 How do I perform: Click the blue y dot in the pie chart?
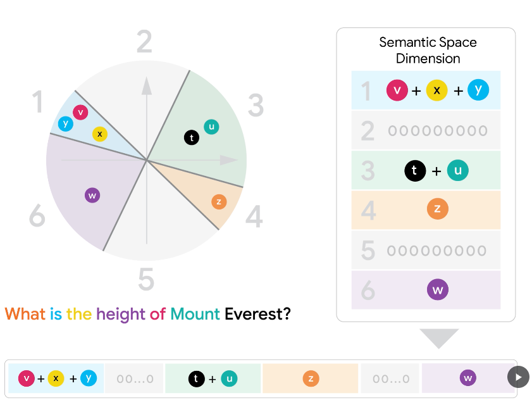coord(65,123)
